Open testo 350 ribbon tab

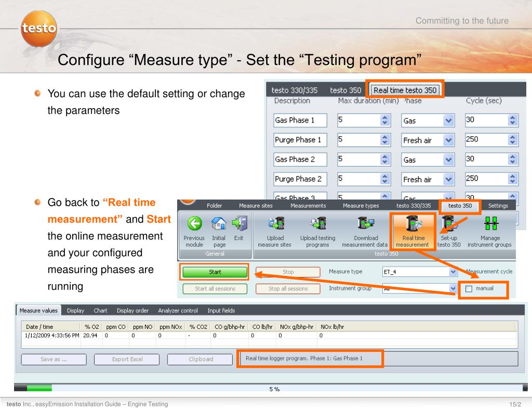pos(460,206)
